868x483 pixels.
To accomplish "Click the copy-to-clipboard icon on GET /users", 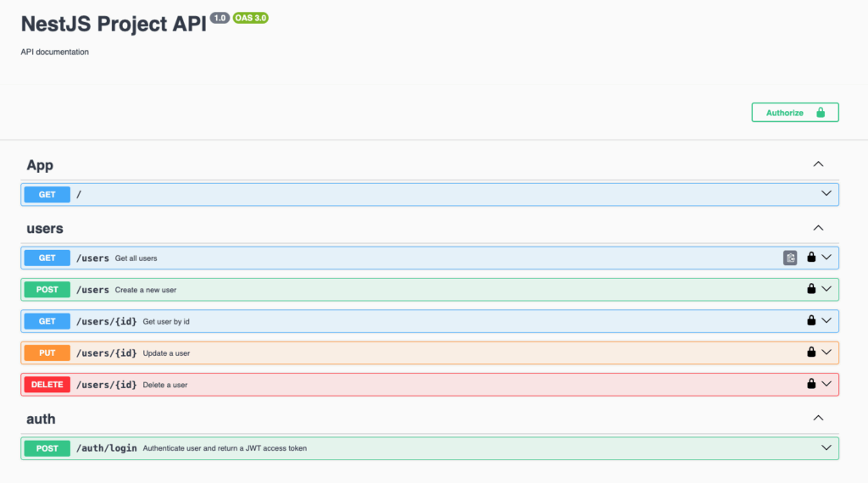I will (x=790, y=258).
